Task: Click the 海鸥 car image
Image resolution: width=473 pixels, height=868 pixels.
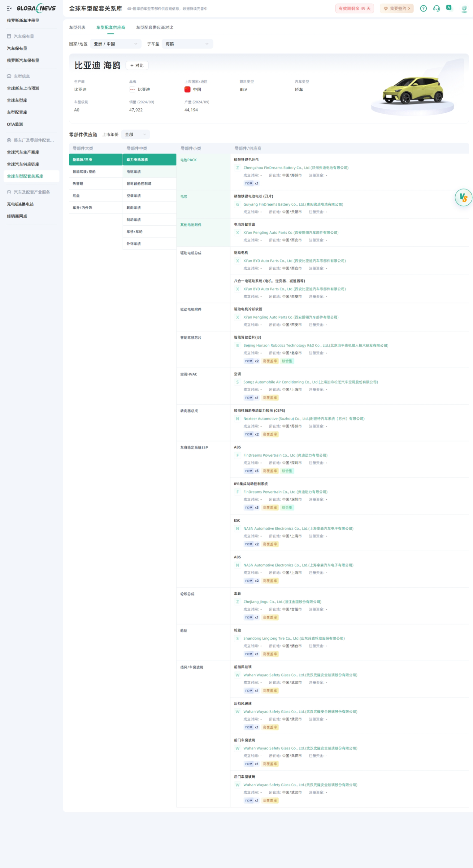Action: [413, 91]
